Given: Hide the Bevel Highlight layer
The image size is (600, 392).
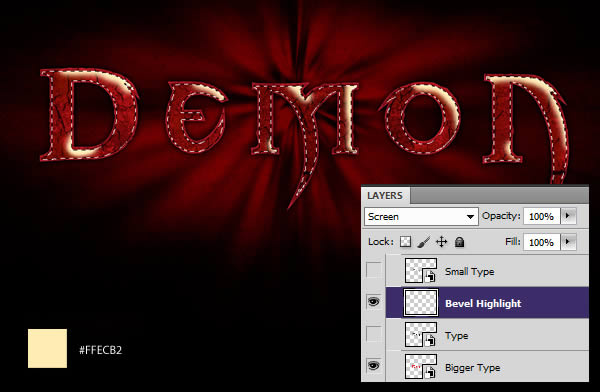Looking at the screenshot, I should pos(373,302).
